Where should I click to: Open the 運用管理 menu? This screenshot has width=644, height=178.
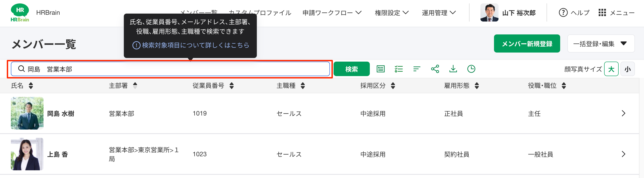pos(439,13)
